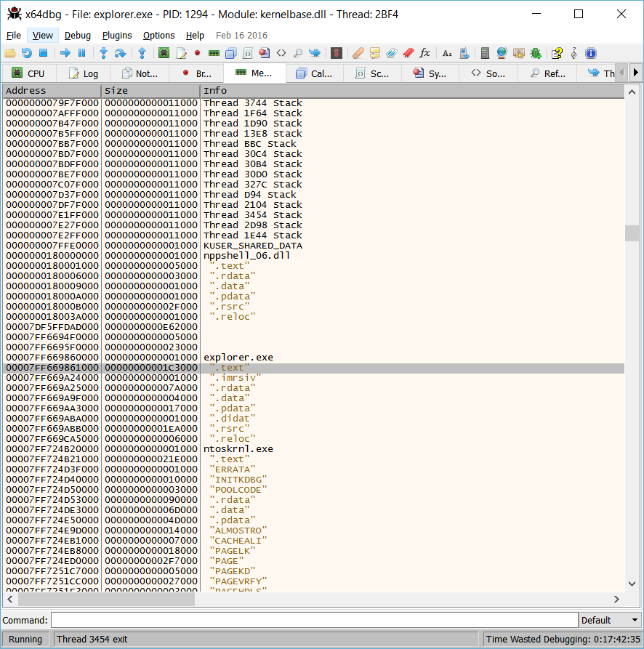Image resolution: width=644 pixels, height=649 pixels.
Task: Open Call stack toolbar icon
Action: tap(231, 53)
